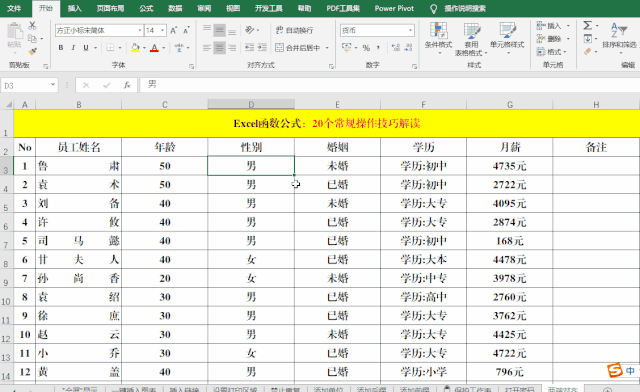Image resolution: width=640 pixels, height=392 pixels.
Task: Decrease font size with smaller A icon
Action: (x=187, y=30)
